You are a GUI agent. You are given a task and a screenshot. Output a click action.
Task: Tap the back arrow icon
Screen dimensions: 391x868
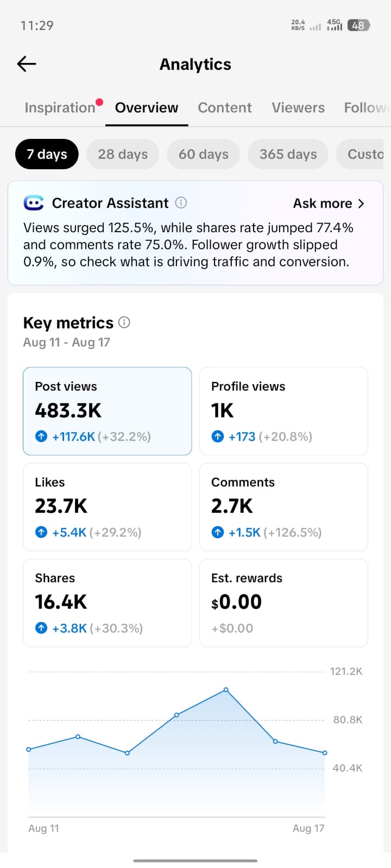coord(27,64)
